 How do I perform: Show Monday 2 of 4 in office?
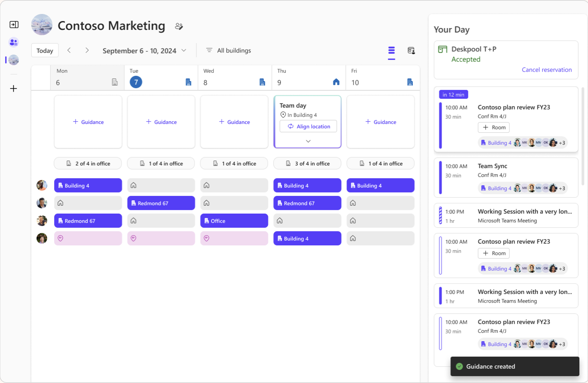pos(88,163)
